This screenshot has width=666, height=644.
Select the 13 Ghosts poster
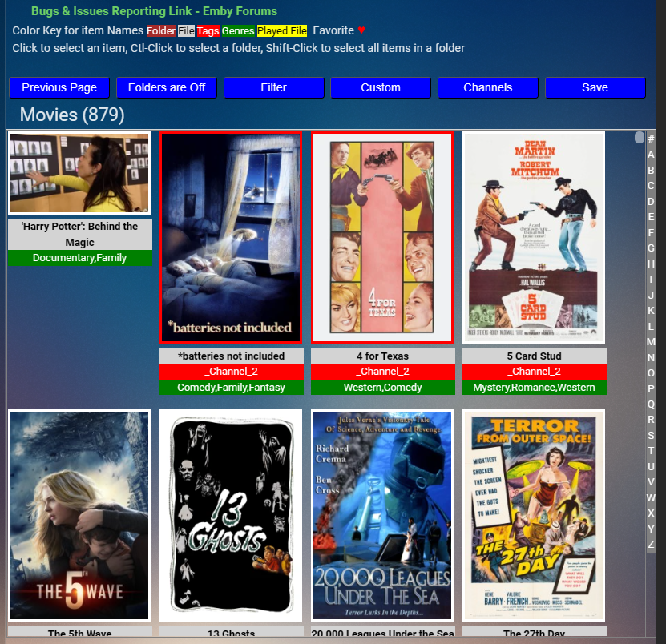tap(231, 515)
